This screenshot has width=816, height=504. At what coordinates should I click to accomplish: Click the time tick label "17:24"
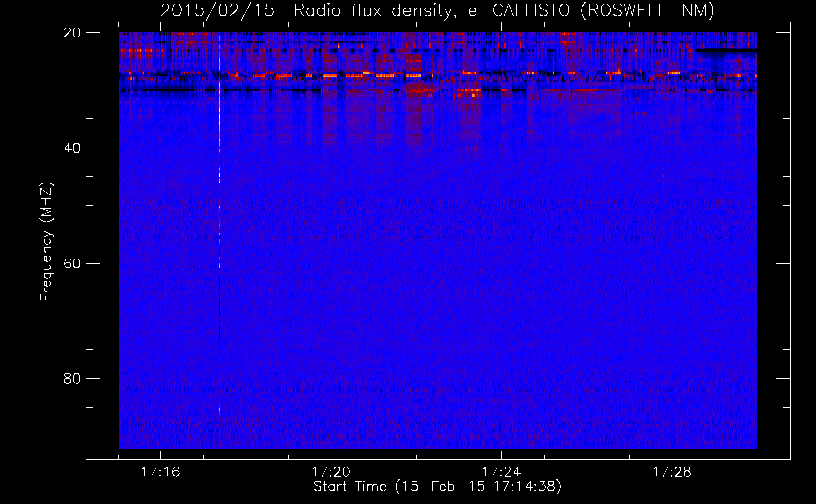[501, 472]
